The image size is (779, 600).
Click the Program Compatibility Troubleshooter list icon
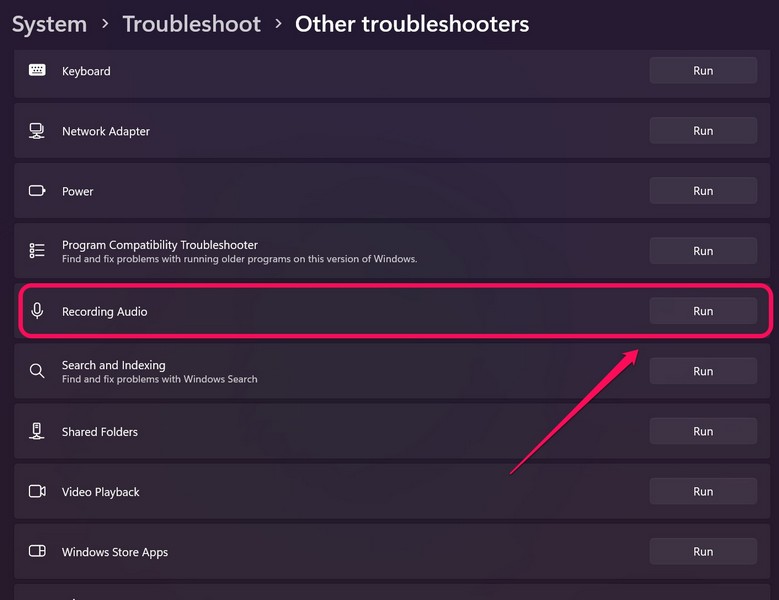(37, 251)
